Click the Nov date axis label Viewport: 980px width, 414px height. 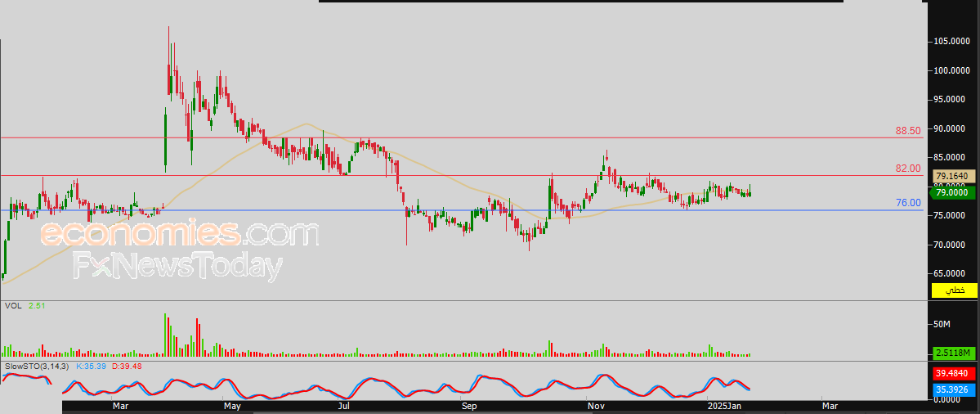point(596,407)
